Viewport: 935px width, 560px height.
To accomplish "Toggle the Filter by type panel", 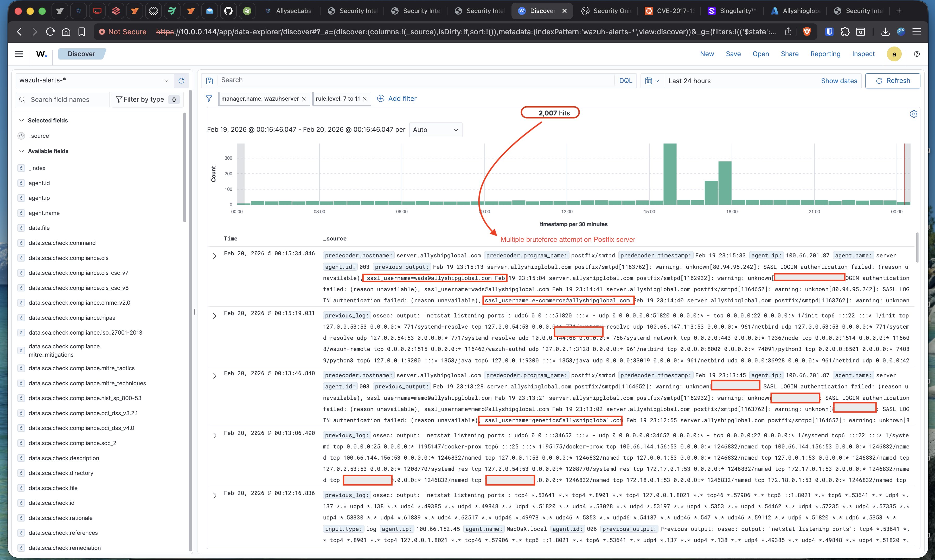I will point(148,100).
